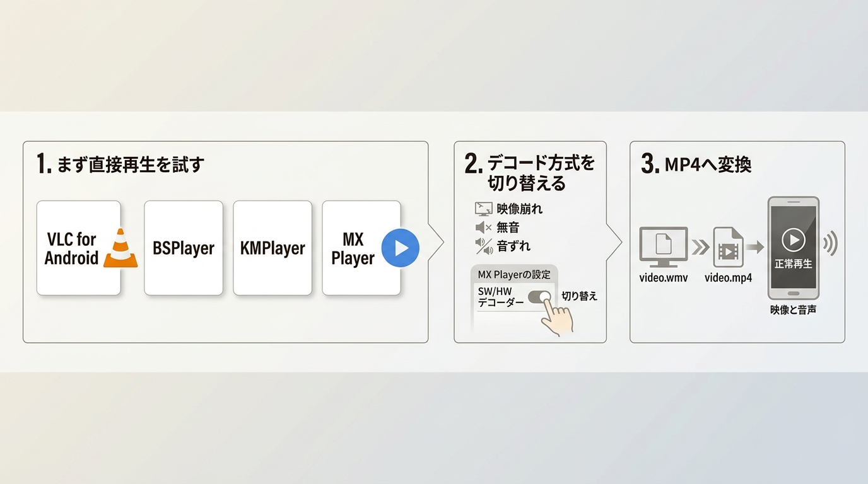Click the 切り替え label
The height and width of the screenshot is (484, 868).
pos(579,296)
